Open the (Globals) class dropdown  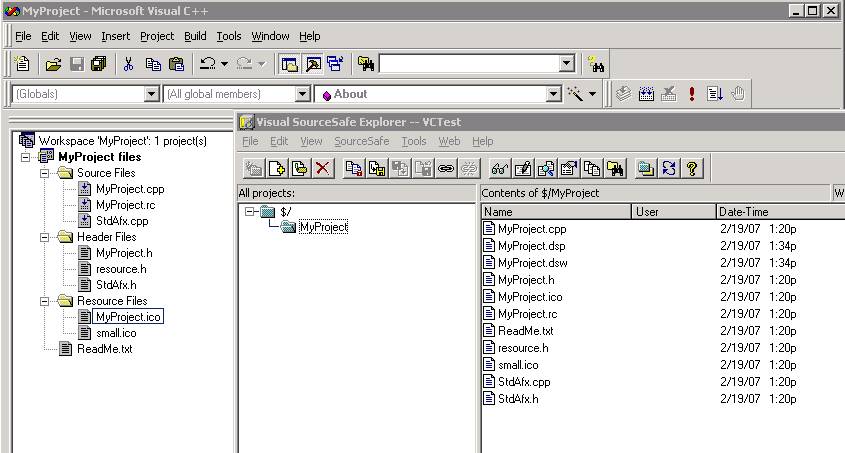152,94
